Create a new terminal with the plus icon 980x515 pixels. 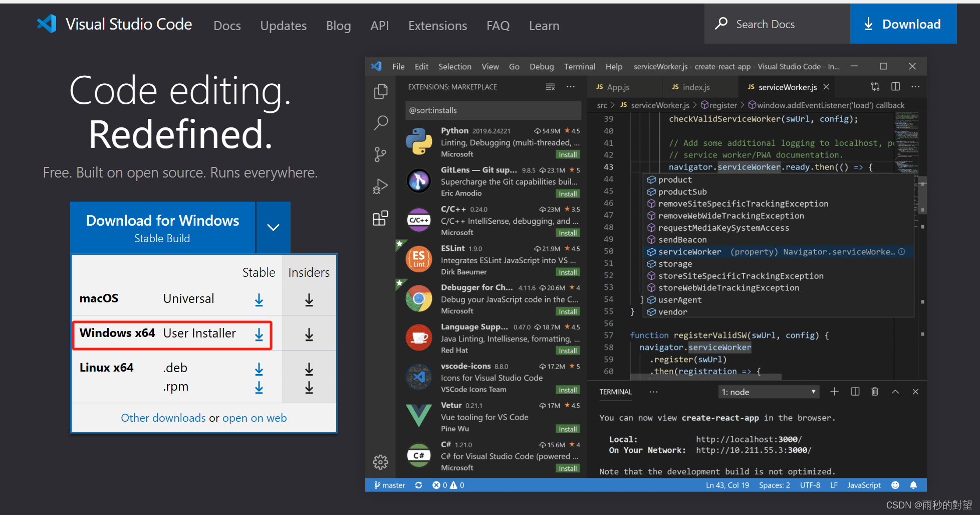pyautogui.click(x=834, y=392)
